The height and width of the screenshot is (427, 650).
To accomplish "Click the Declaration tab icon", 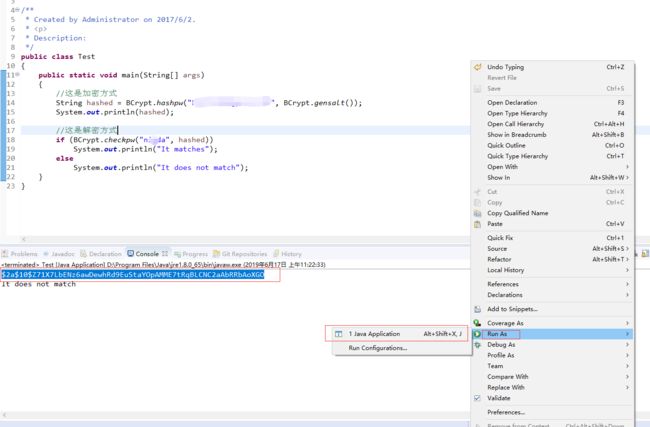I will point(83,253).
